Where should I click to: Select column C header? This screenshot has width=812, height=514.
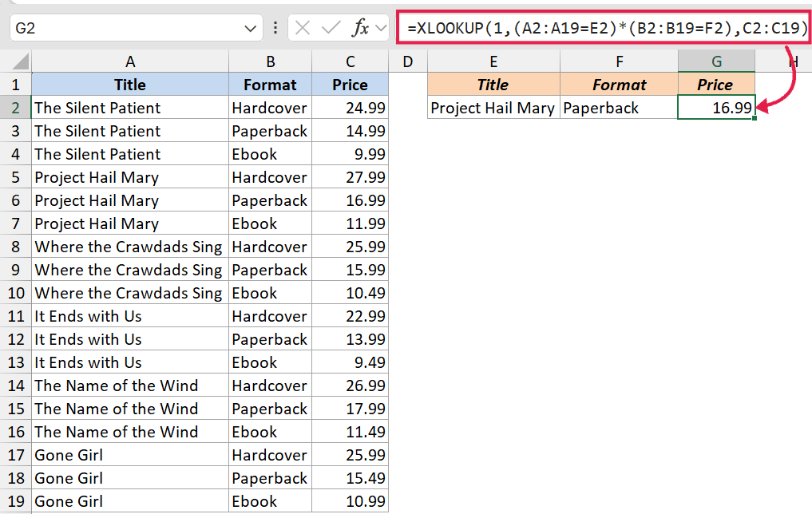tap(350, 61)
